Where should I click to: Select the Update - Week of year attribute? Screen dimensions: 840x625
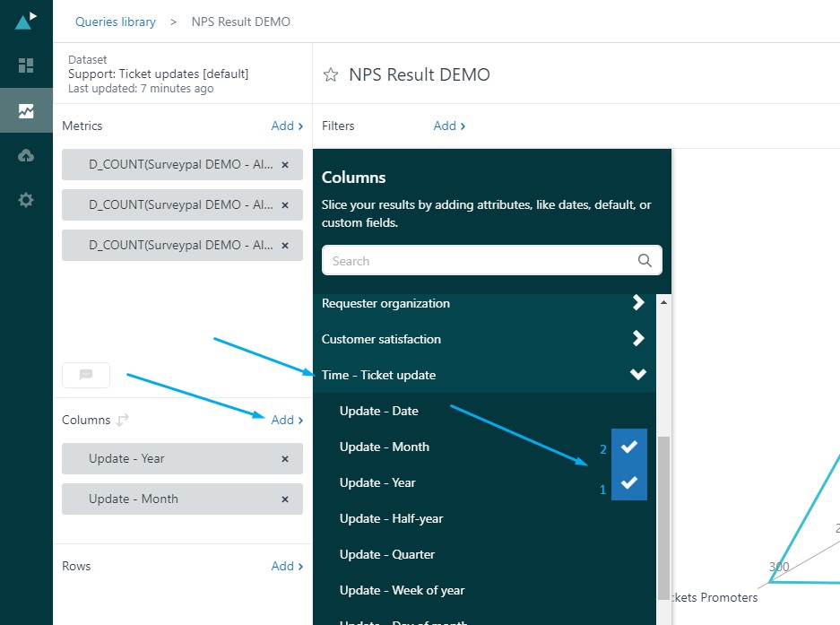pyautogui.click(x=402, y=590)
